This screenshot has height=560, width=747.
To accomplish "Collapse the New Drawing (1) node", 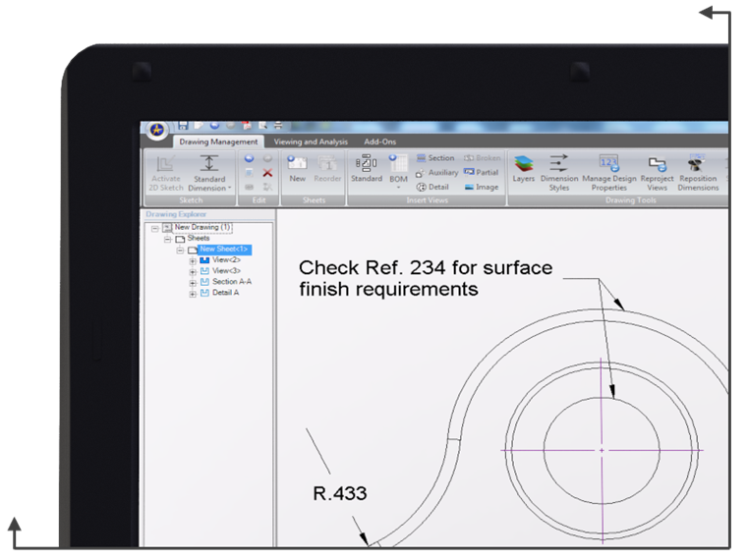I will [x=154, y=229].
